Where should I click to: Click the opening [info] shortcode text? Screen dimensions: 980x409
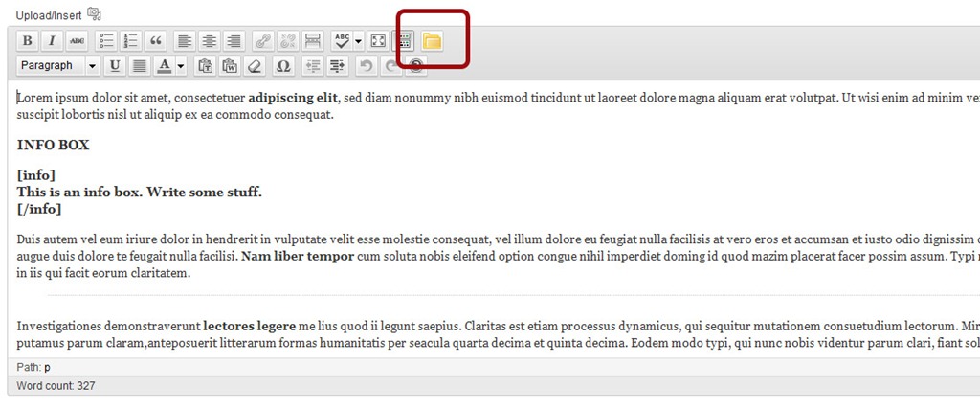(x=36, y=175)
